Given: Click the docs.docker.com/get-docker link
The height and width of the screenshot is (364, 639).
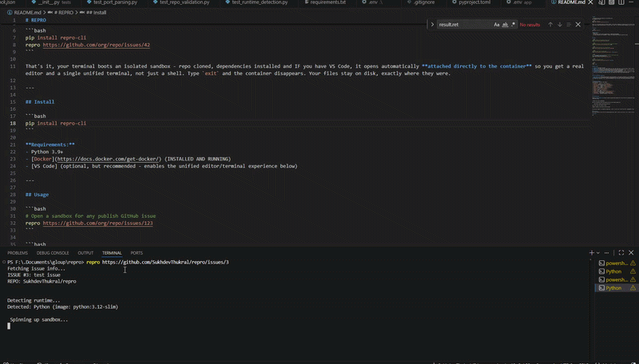Looking at the screenshot, I should click(x=108, y=159).
